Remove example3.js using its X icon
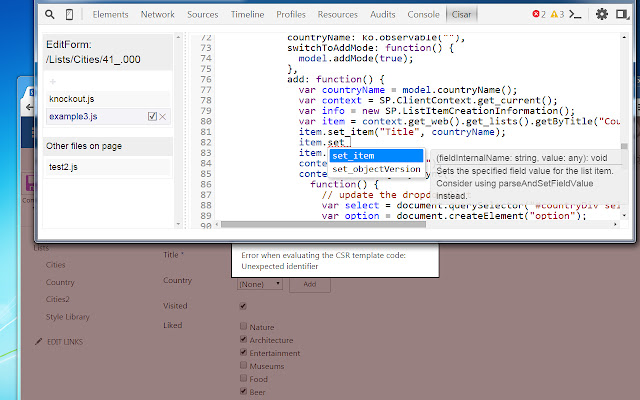640x400 pixels. point(163,117)
